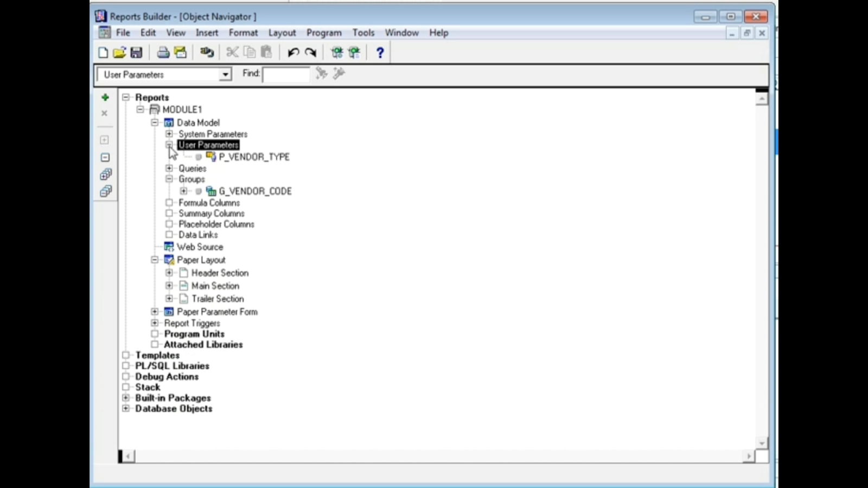Expand the Queries node
This screenshot has width=868, height=488.
pyautogui.click(x=169, y=168)
